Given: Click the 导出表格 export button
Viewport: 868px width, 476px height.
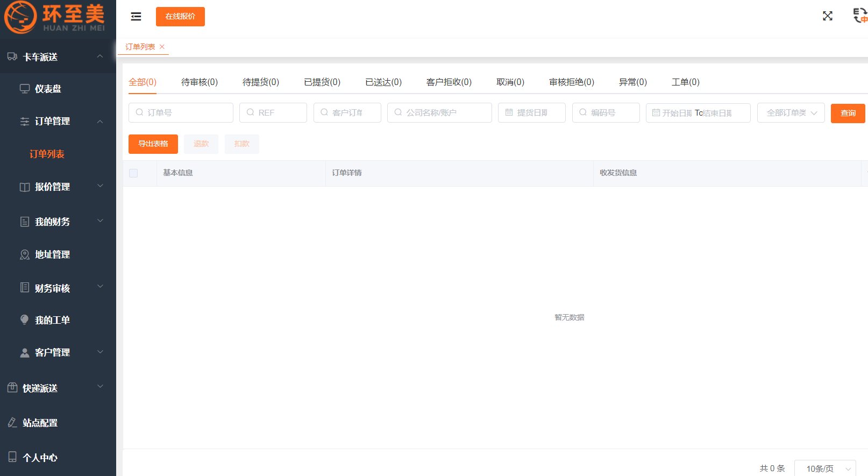Looking at the screenshot, I should click(153, 144).
